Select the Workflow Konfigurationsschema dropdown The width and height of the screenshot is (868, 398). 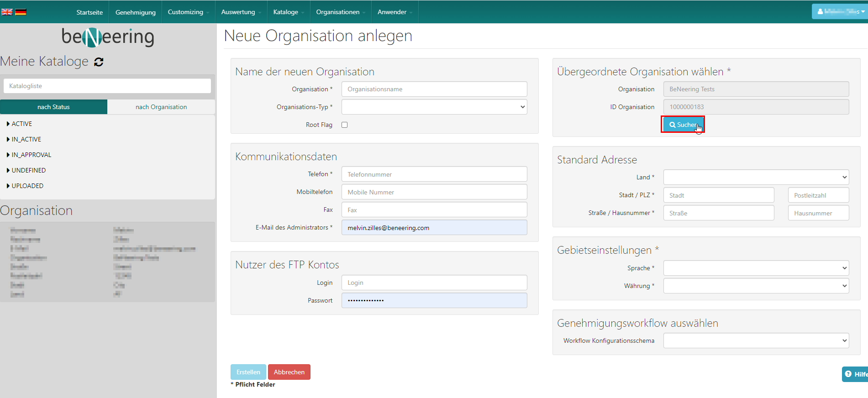pos(756,340)
